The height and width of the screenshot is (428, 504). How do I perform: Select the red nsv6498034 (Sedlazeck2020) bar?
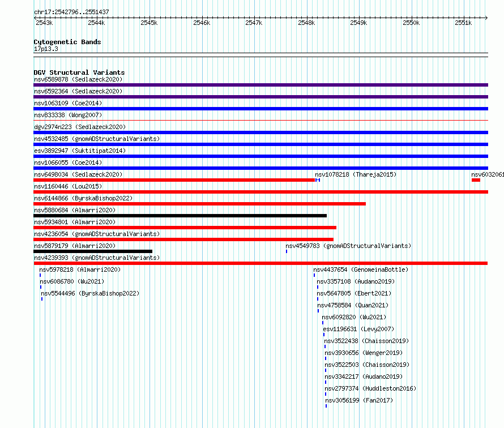174,180
